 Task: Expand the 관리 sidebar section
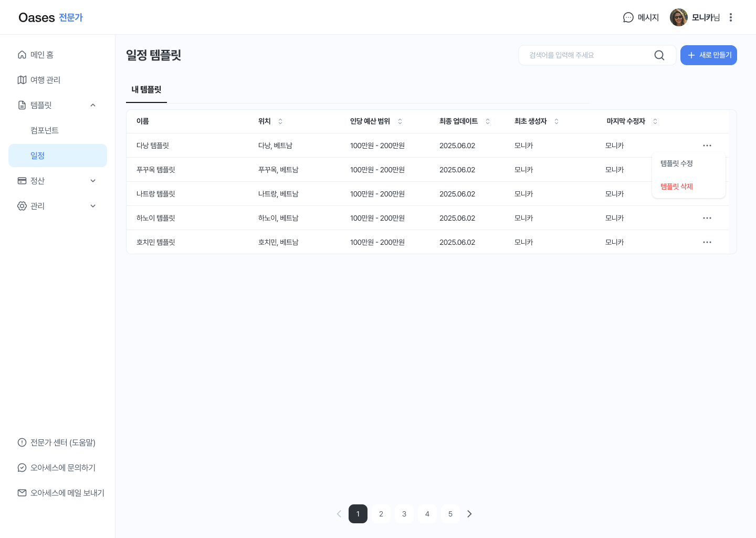[93, 206]
